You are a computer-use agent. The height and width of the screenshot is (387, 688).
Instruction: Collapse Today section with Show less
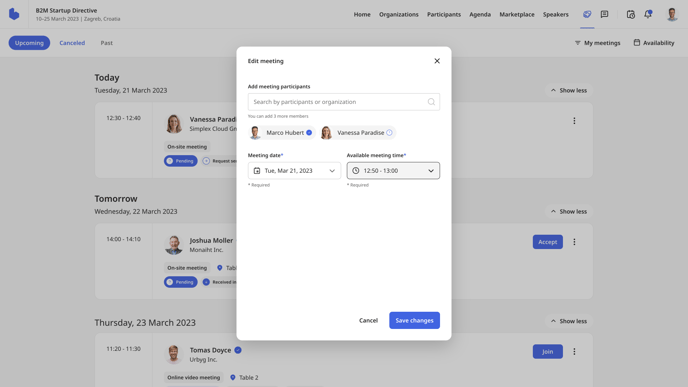[x=568, y=90]
